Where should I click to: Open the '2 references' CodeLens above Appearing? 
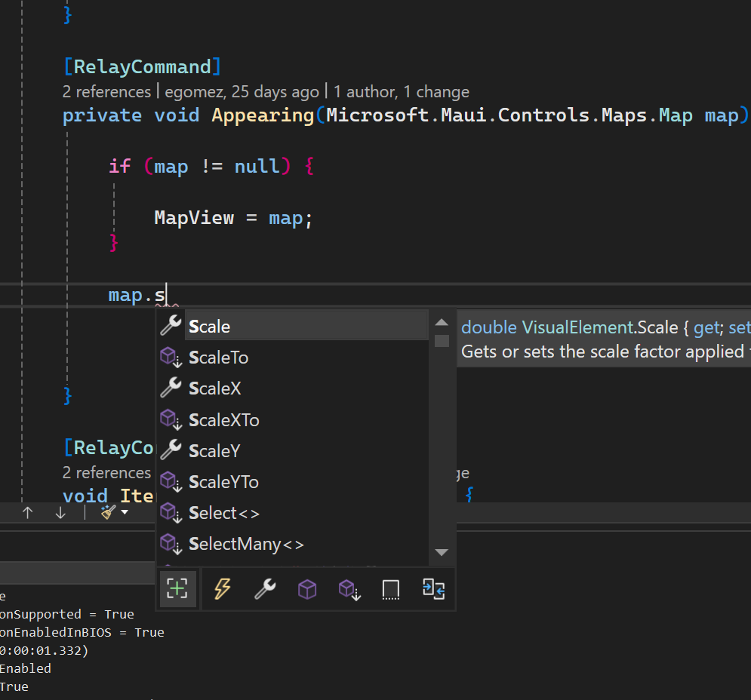coord(106,92)
